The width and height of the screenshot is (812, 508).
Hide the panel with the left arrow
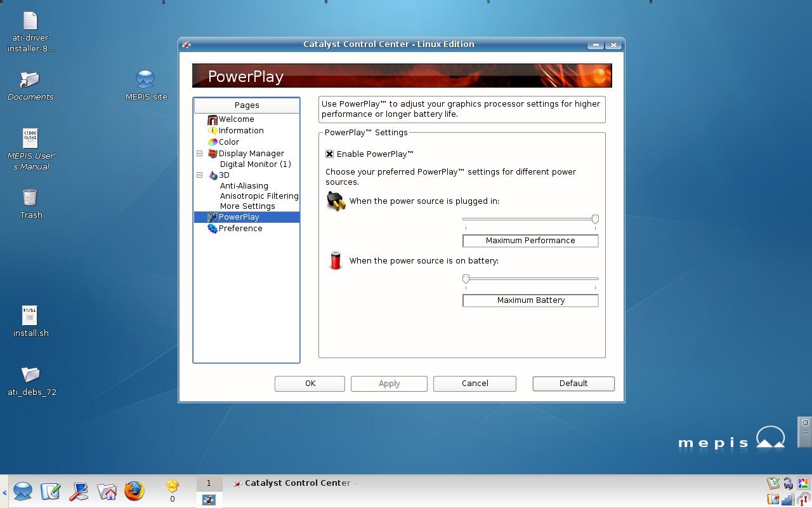pos(4,492)
